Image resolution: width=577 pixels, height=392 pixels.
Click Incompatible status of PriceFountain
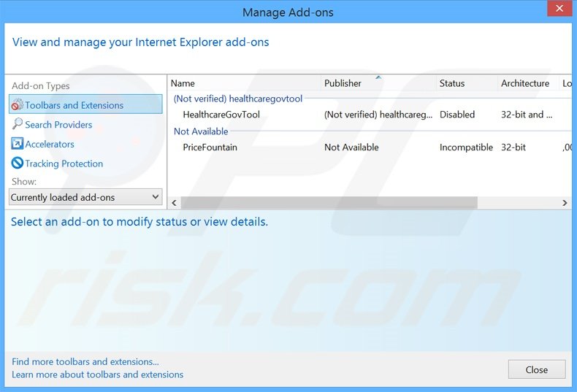[466, 147]
